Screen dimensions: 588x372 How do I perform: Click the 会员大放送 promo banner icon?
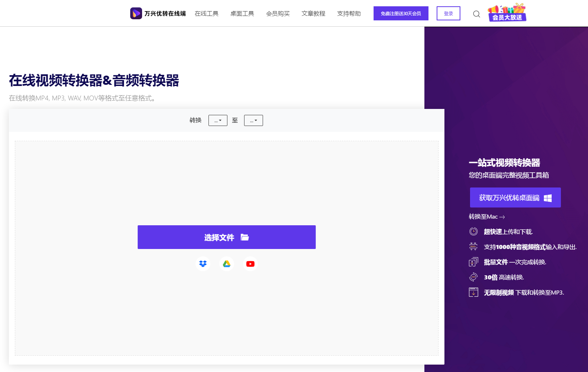507,13
